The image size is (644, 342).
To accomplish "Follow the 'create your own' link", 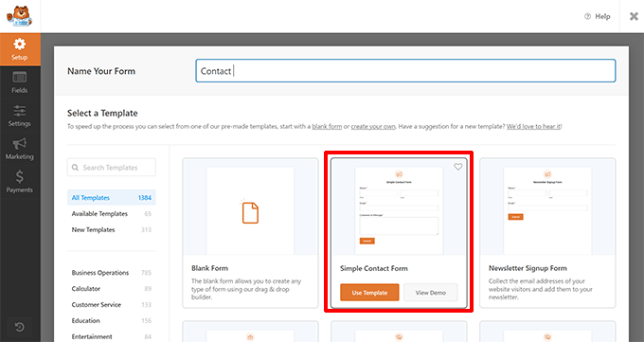I will click(x=373, y=127).
